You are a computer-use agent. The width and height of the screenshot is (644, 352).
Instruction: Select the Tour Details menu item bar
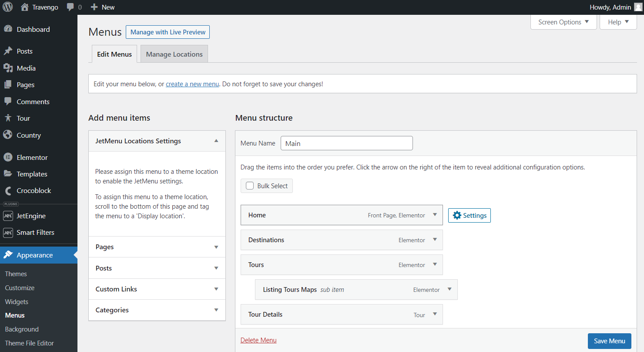coord(342,315)
